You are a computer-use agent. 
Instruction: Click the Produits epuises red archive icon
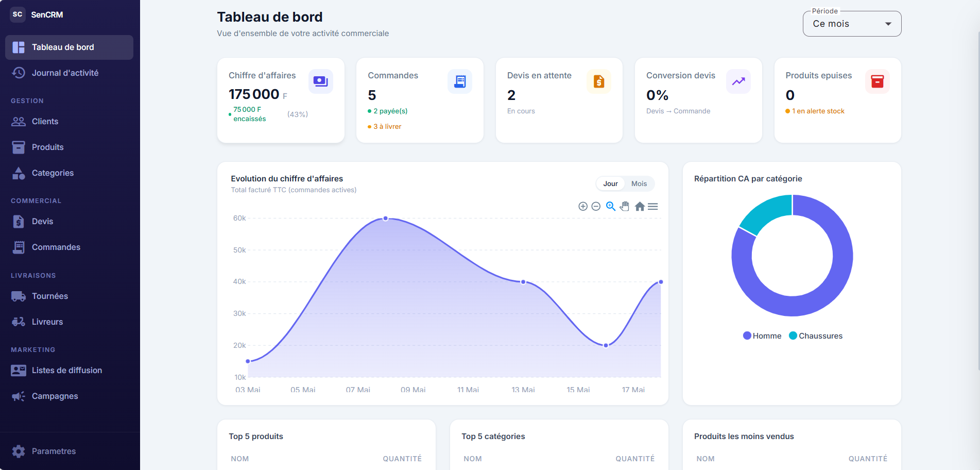click(878, 81)
